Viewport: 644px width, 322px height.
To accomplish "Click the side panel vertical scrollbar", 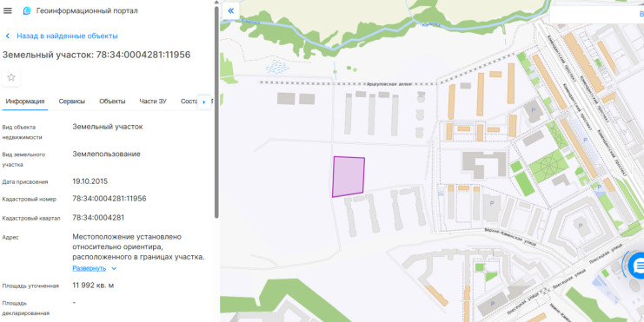I will [216, 112].
